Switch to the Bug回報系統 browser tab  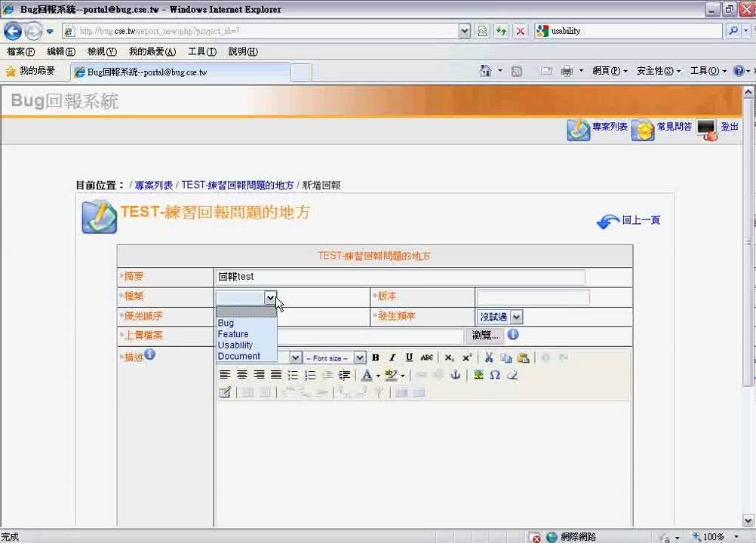181,72
